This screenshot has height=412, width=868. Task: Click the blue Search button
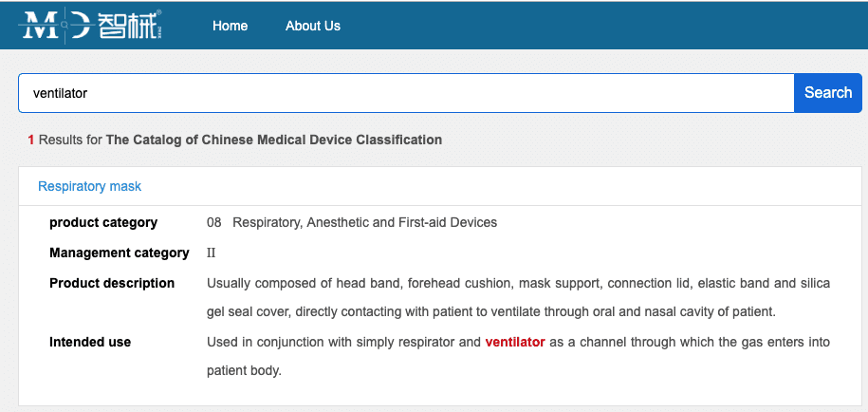click(827, 92)
